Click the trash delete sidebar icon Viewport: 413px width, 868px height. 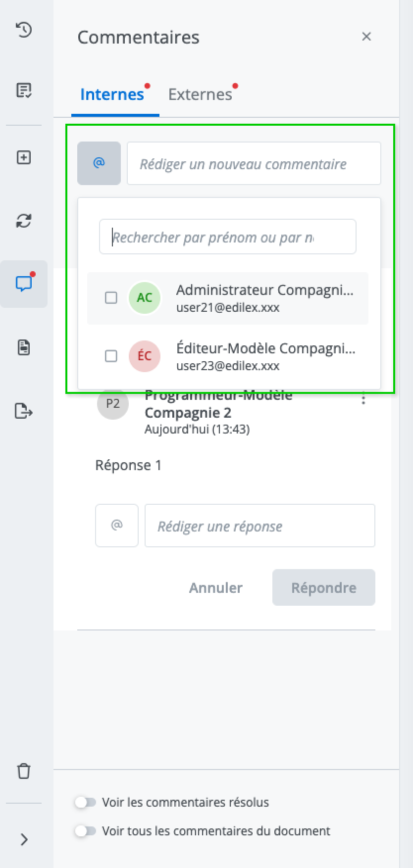(x=24, y=771)
